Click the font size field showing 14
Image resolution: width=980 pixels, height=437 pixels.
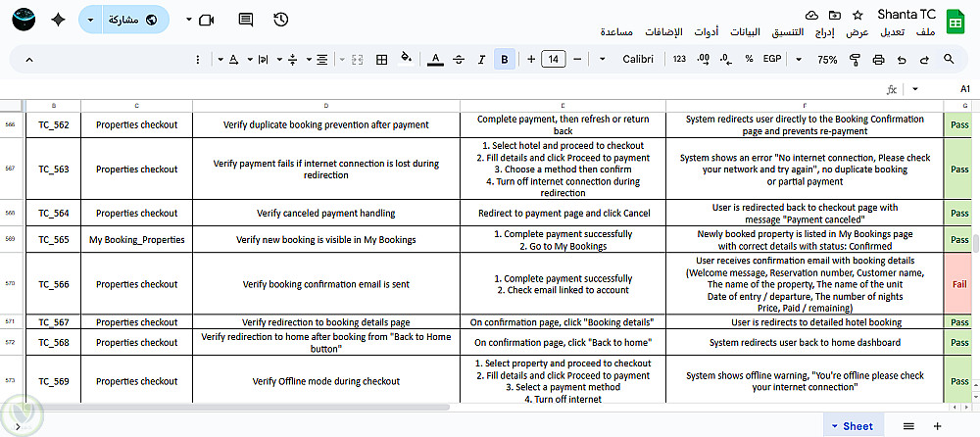(554, 60)
